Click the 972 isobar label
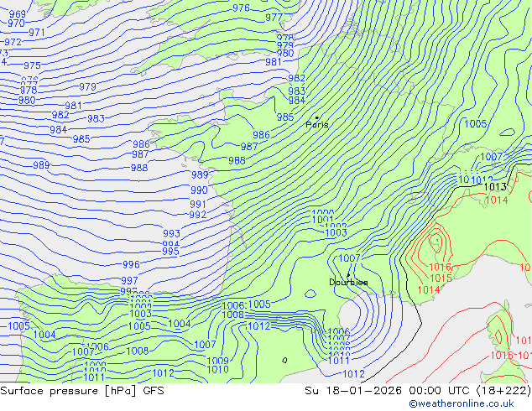532x411 pixels. pyautogui.click(x=13, y=42)
